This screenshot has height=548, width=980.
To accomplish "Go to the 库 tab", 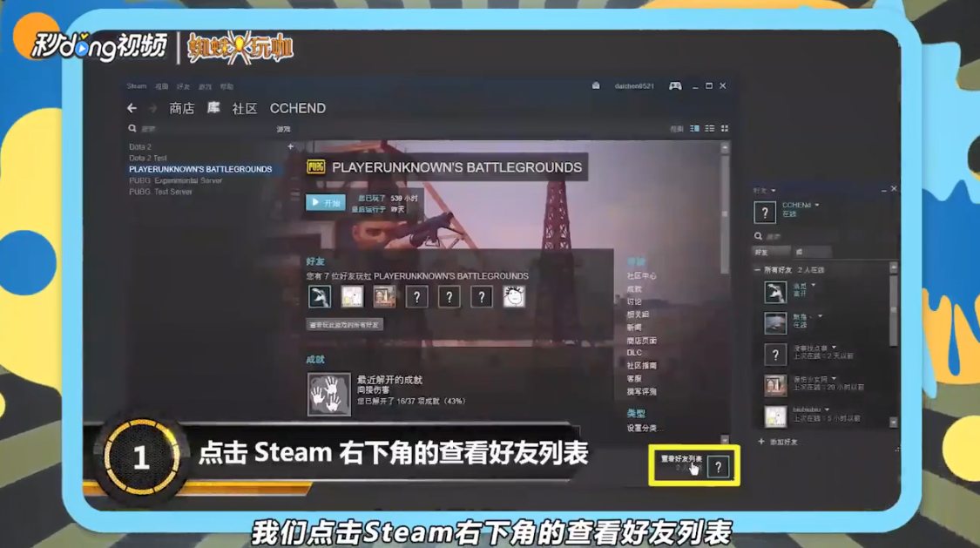I will 213,107.
